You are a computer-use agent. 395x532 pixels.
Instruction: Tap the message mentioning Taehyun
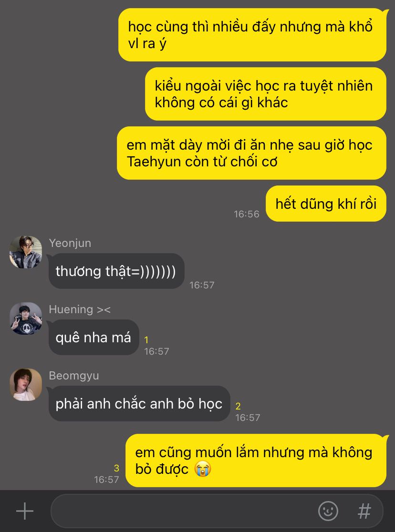[x=252, y=153]
